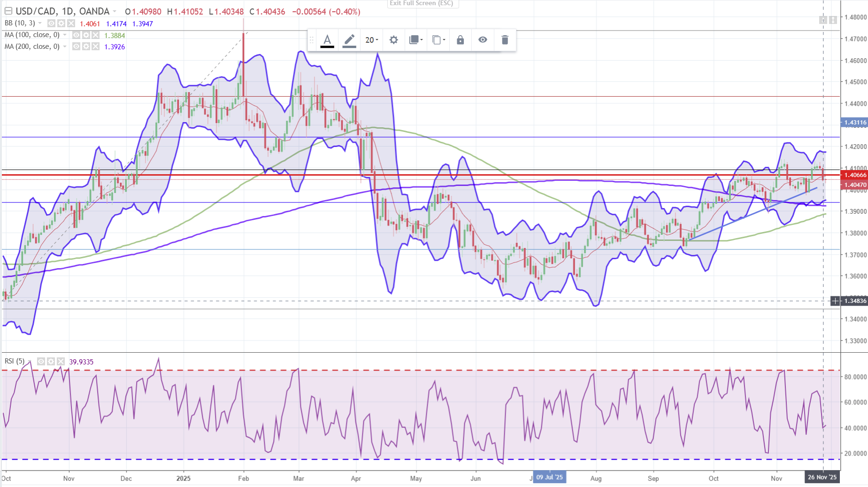Toggle visibility of MA (200, close, 0)
This screenshot has height=487, width=868.
click(76, 46)
